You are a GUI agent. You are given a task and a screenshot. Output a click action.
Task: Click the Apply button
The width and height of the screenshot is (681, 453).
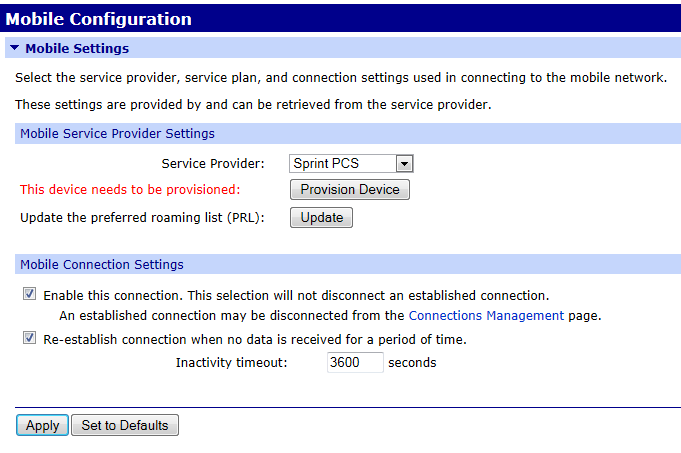[x=42, y=425]
